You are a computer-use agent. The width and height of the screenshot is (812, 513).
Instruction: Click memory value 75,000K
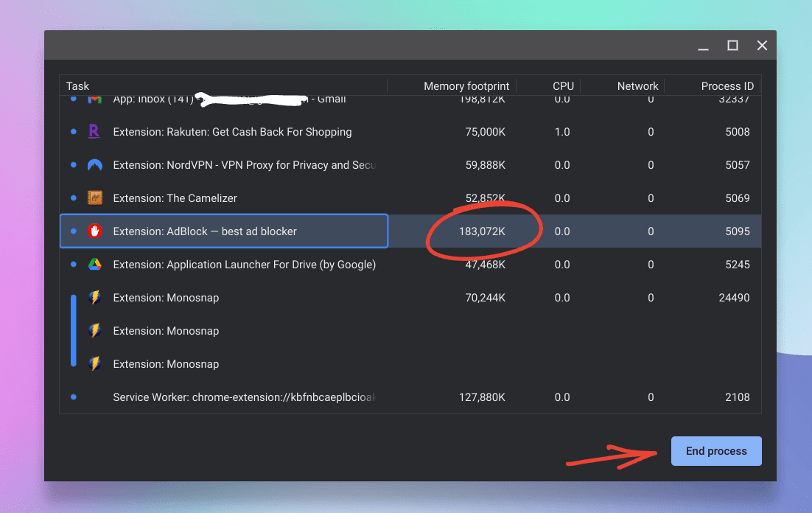485,132
